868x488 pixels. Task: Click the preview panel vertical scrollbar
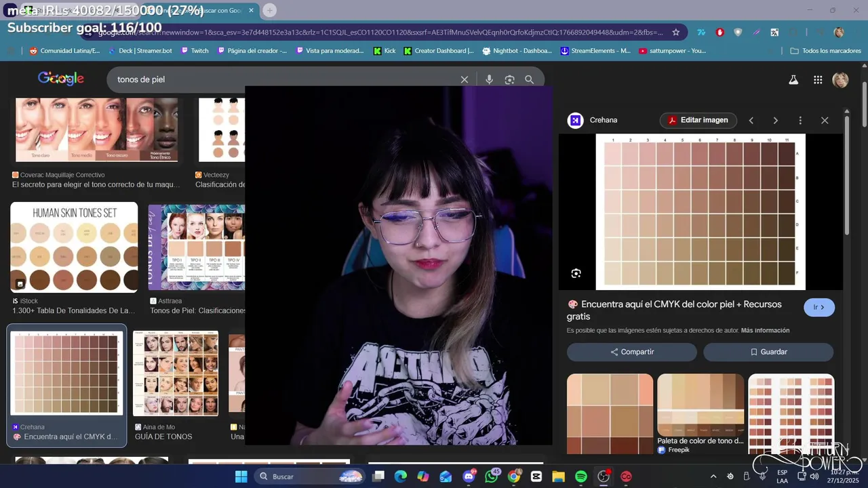click(847, 175)
